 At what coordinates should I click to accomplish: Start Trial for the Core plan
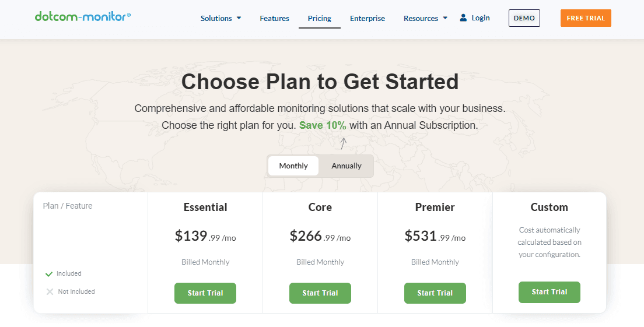[x=320, y=293]
